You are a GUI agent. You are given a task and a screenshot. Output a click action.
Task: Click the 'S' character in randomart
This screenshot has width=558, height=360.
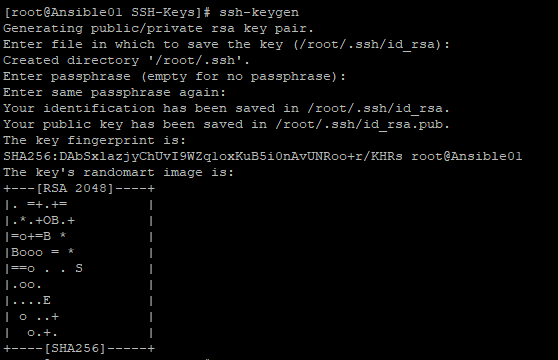click(x=79, y=268)
